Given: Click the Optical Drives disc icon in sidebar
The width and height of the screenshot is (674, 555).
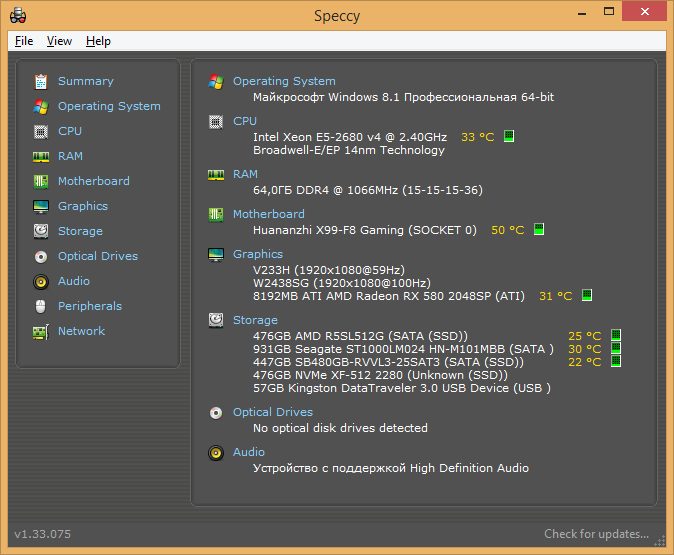Looking at the screenshot, I should pos(41,256).
